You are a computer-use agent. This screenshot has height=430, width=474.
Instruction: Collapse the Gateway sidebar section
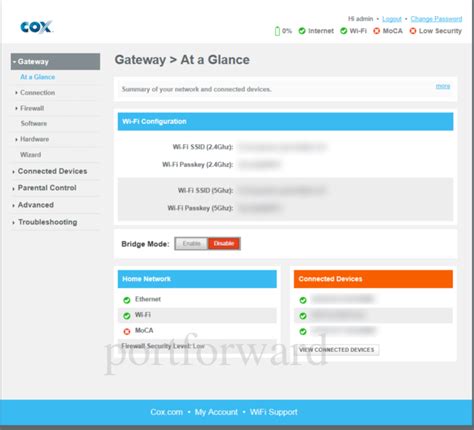[55, 61]
